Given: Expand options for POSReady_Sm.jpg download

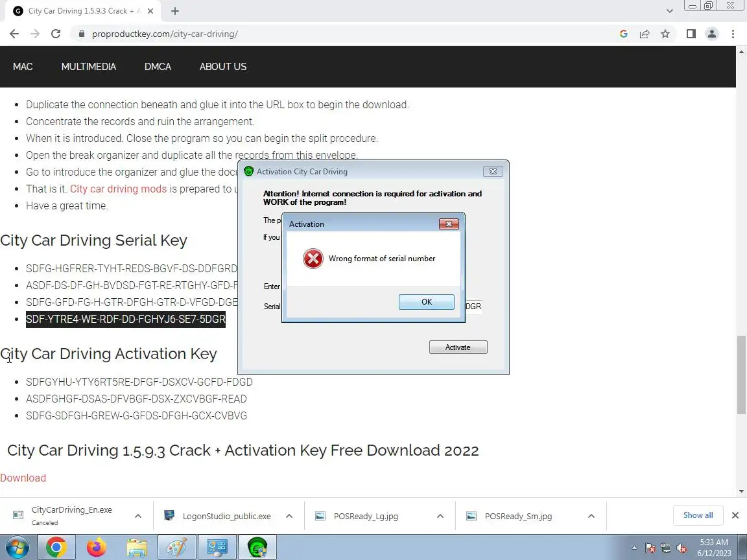Looking at the screenshot, I should pyautogui.click(x=591, y=516).
